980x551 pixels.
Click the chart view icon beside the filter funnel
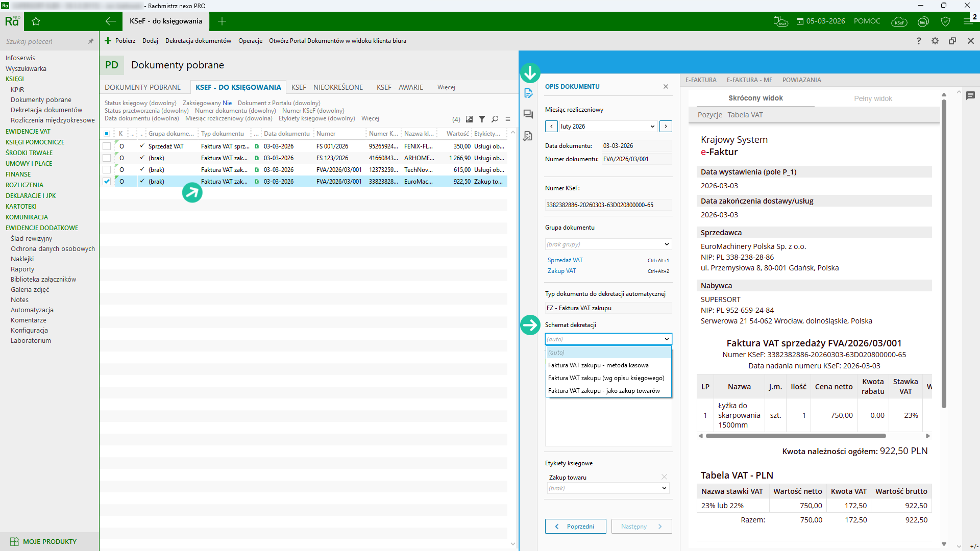pos(469,119)
